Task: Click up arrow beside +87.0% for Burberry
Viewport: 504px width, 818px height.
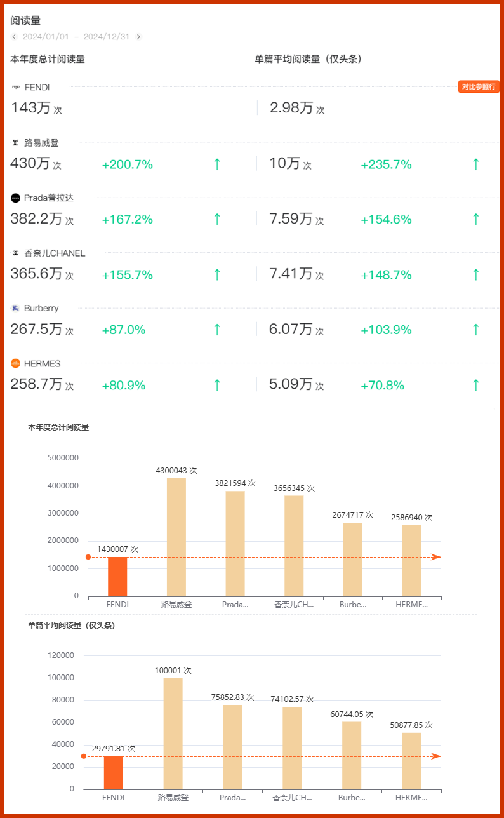Action: pyautogui.click(x=217, y=330)
